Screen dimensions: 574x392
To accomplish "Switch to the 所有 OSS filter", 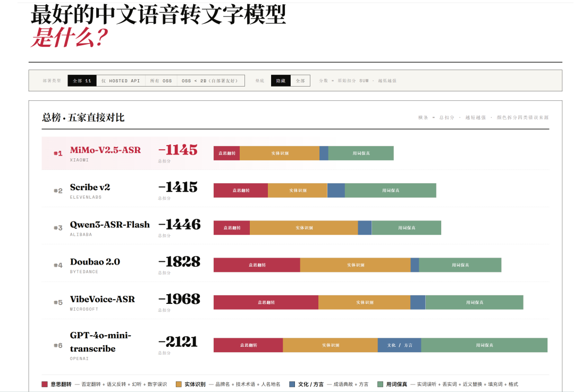I will 161,81.
